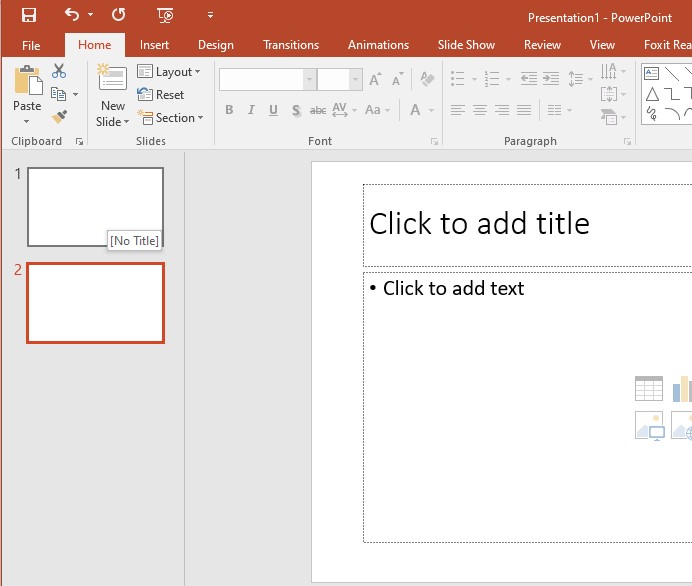Repeat the last action
This screenshot has width=692, height=586.
tap(118, 15)
